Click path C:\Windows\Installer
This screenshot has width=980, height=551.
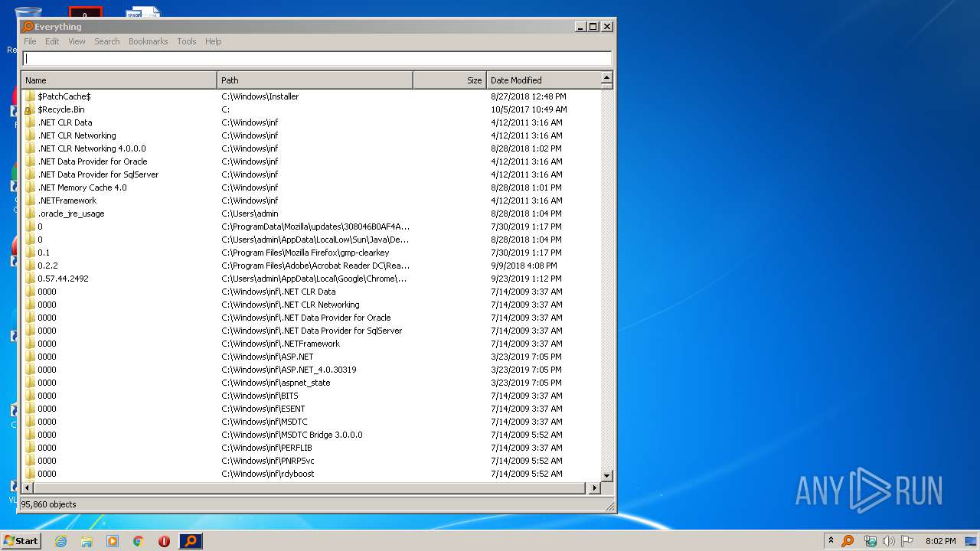[260, 96]
